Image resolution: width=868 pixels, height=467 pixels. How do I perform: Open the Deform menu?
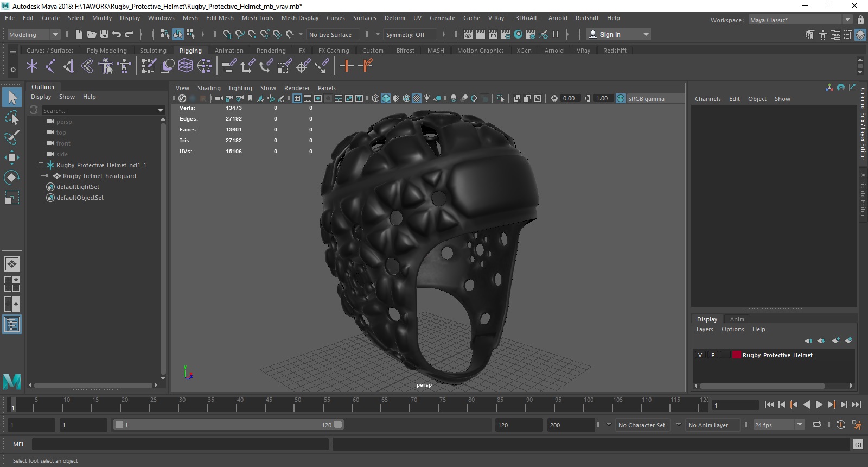(395, 18)
